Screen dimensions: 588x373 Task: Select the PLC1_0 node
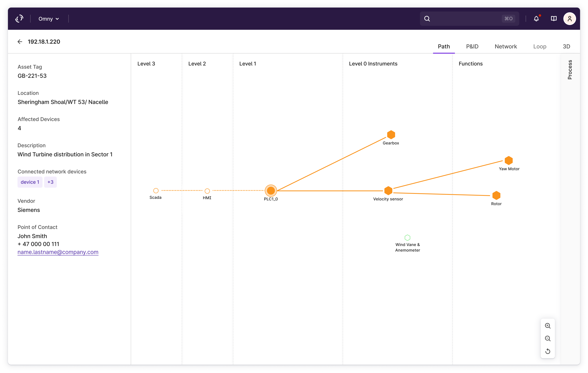pos(271,190)
